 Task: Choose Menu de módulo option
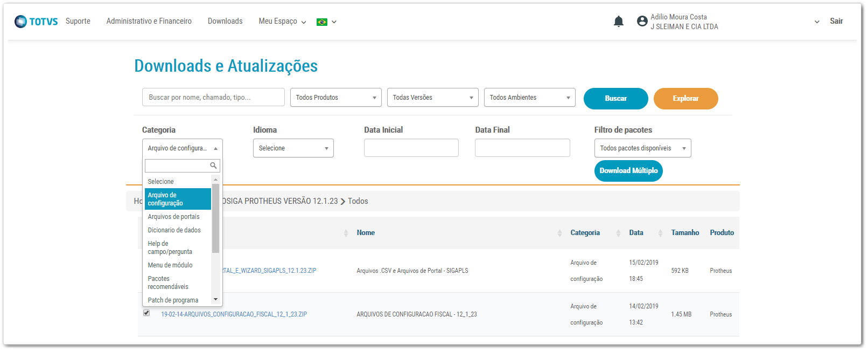point(178,265)
